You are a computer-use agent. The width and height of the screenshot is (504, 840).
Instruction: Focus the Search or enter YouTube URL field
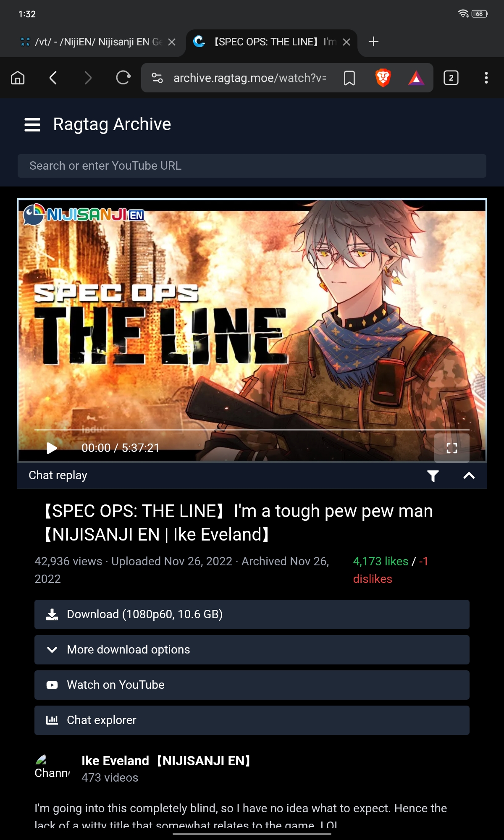[x=252, y=166]
